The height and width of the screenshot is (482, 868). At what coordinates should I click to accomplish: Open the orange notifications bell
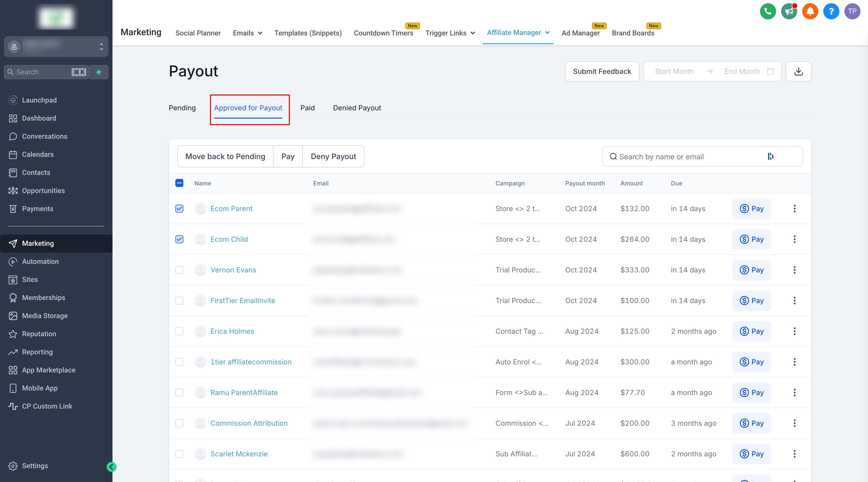pyautogui.click(x=810, y=12)
